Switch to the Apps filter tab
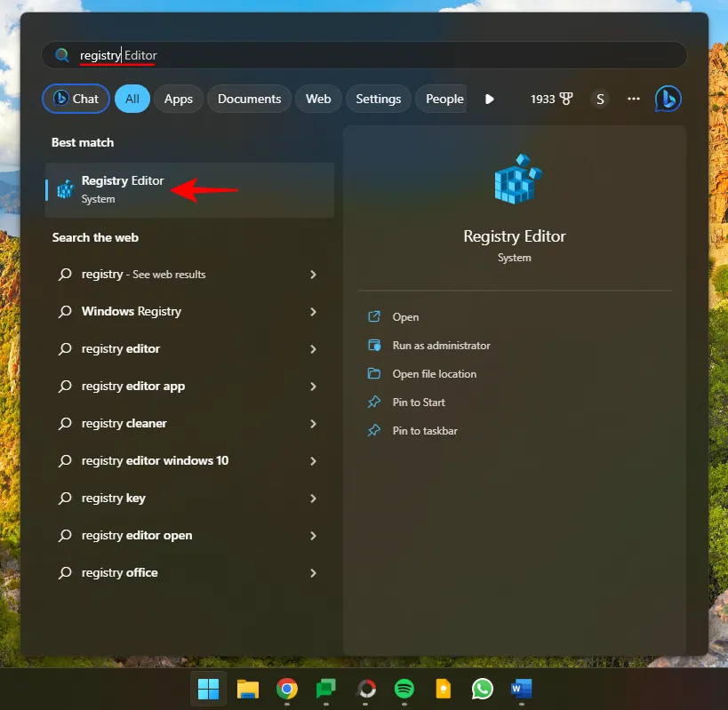 179,99
